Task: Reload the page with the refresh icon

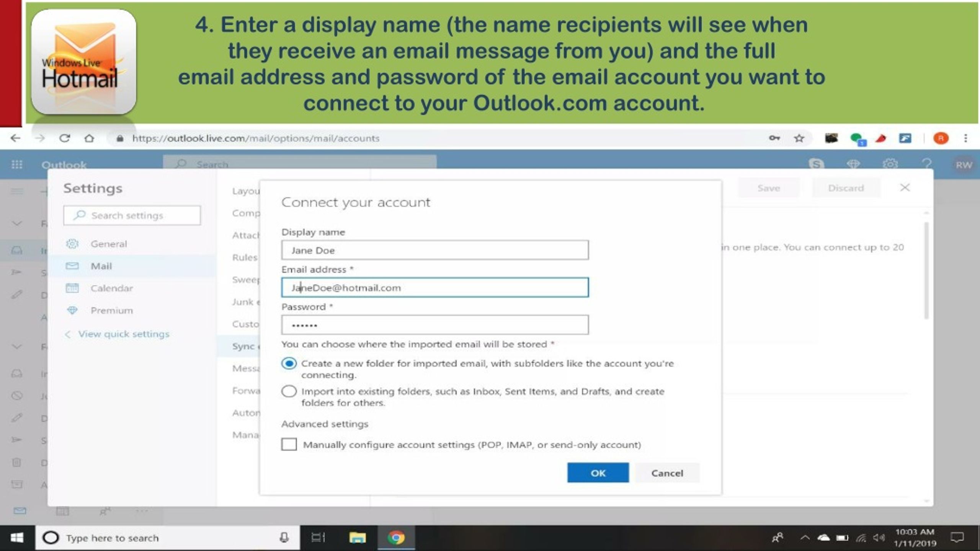Action: point(65,138)
